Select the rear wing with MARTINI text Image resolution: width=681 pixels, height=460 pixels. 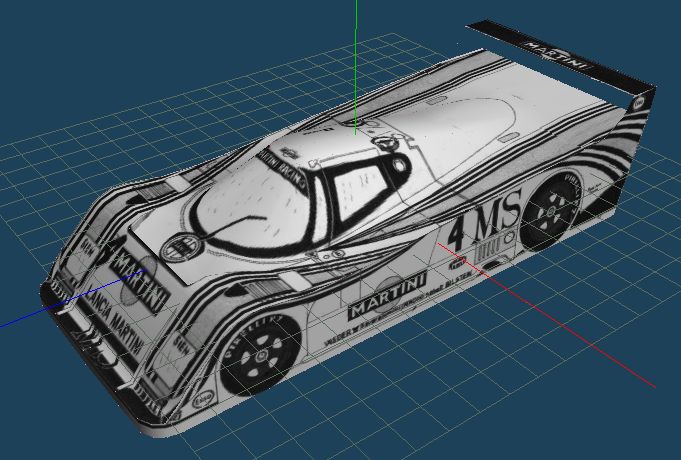click(560, 59)
